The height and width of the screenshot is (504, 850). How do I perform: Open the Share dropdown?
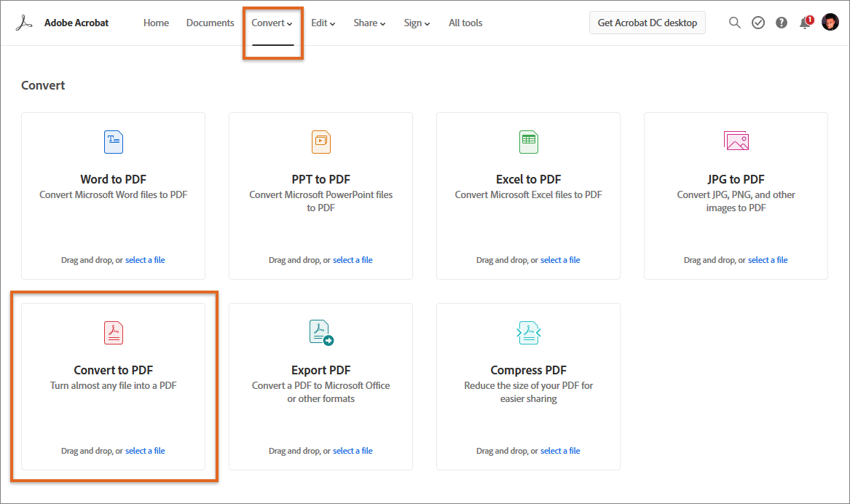point(369,23)
